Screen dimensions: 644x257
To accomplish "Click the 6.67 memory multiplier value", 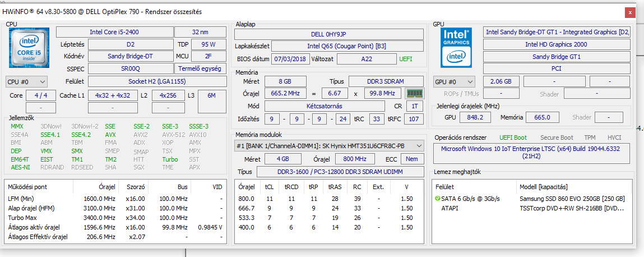I will click(335, 93).
